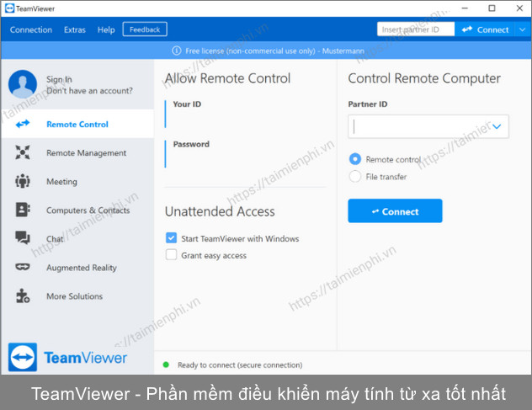Click the TeamViewer title bar app icon
This screenshot has height=410, width=532.
coord(10,8)
